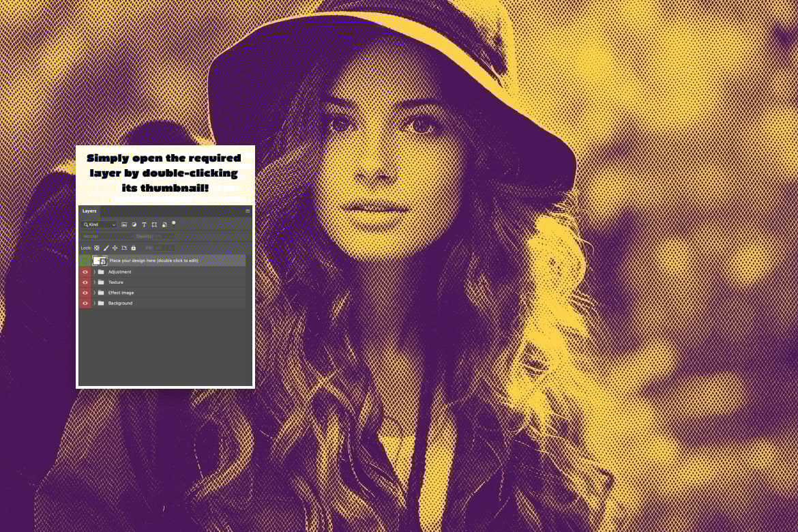Switch to the Layers tab
Viewport: 798px width, 532px height.
point(89,211)
